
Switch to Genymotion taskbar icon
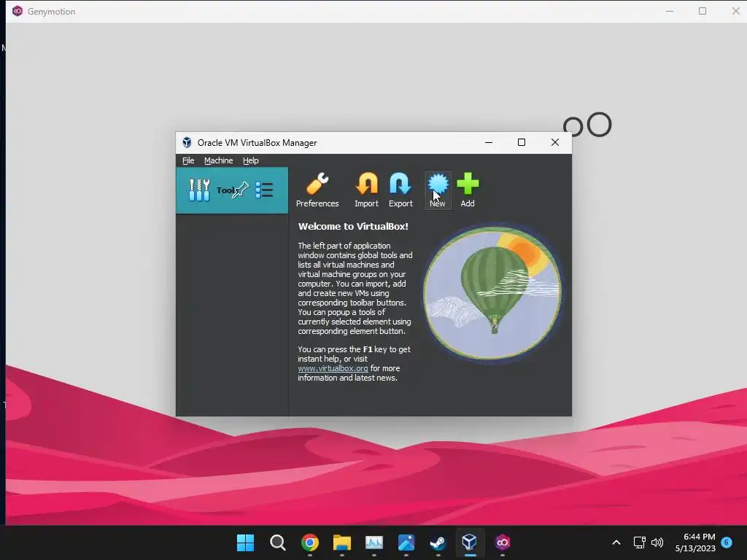(x=502, y=542)
